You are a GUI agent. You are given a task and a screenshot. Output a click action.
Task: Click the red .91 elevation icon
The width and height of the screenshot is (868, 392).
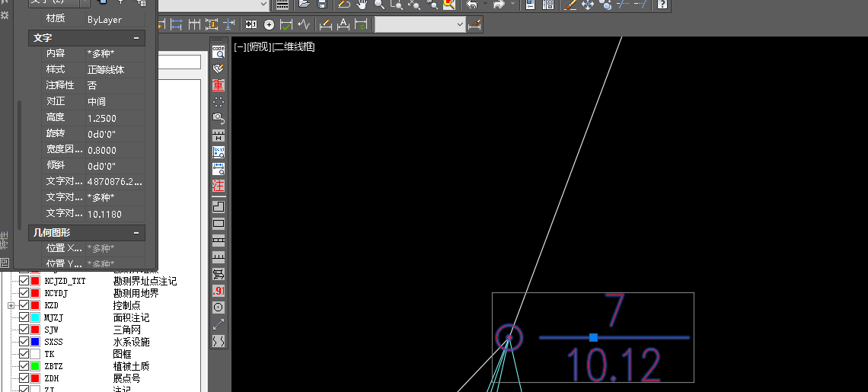(x=219, y=291)
